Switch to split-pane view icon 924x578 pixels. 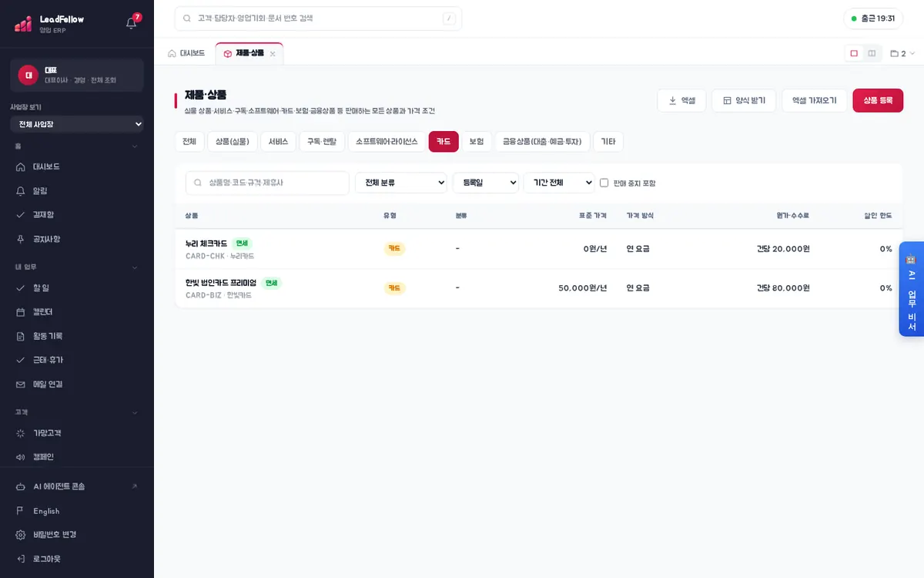[872, 53]
